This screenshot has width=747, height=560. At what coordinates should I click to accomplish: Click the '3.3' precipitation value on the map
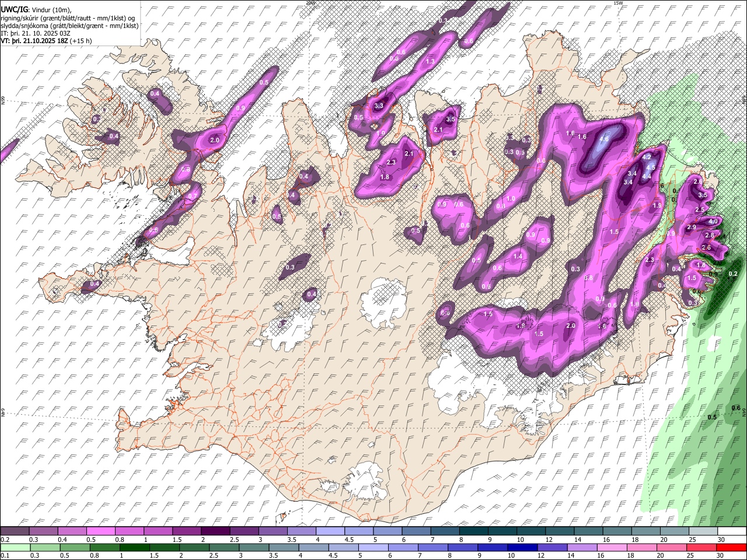point(379,106)
